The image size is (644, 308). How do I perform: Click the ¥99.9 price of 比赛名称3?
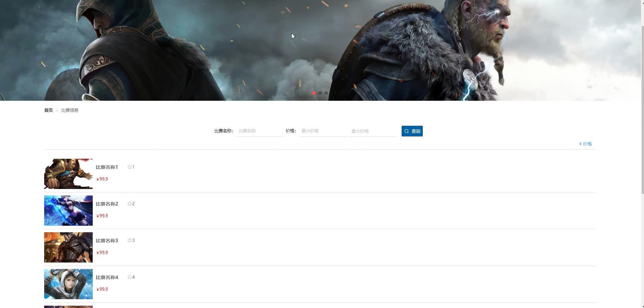(x=102, y=253)
